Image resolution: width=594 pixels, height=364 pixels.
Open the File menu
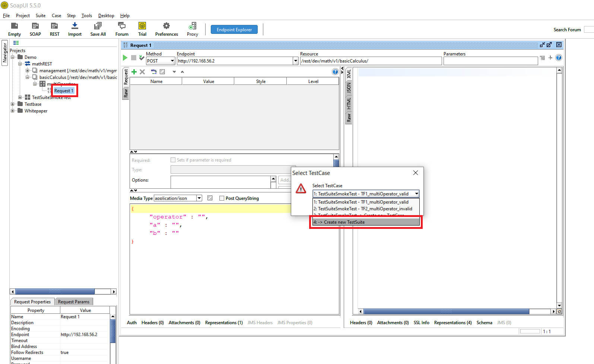click(x=6, y=16)
